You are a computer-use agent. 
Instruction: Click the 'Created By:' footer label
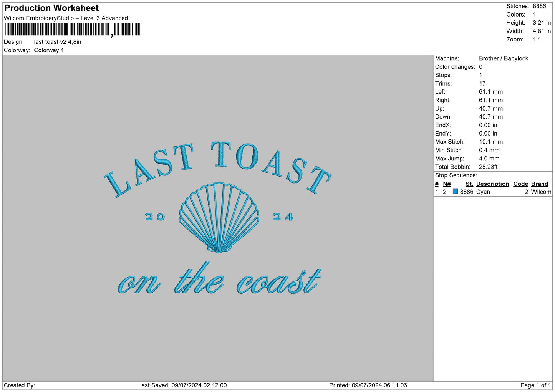pos(20,385)
